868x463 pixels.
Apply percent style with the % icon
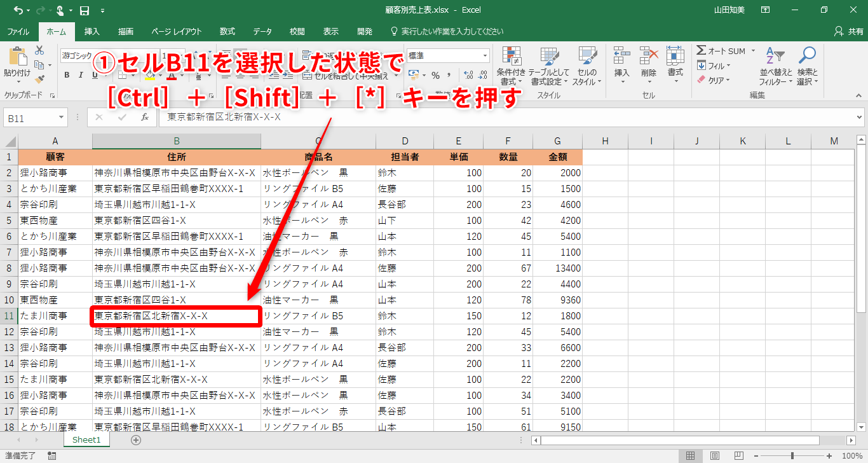point(436,75)
